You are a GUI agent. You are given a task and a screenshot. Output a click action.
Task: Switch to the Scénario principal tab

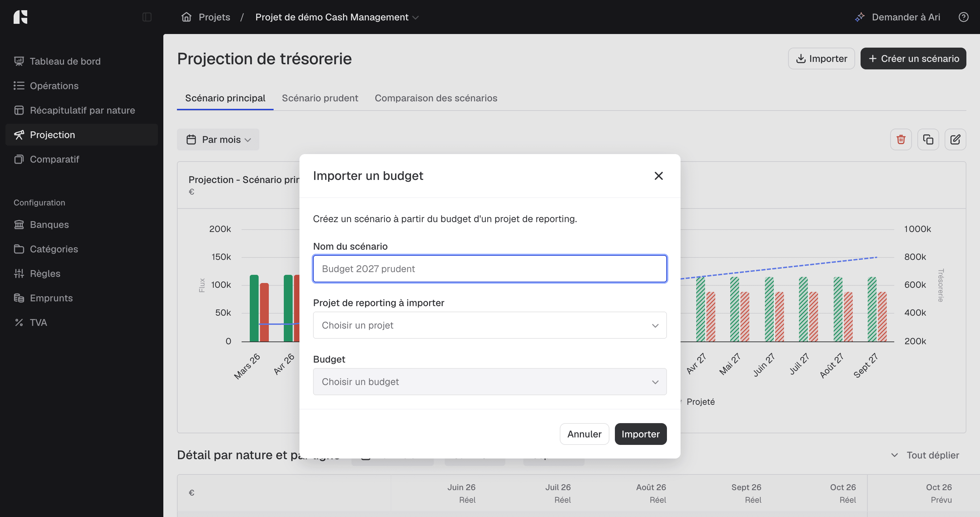pos(225,98)
